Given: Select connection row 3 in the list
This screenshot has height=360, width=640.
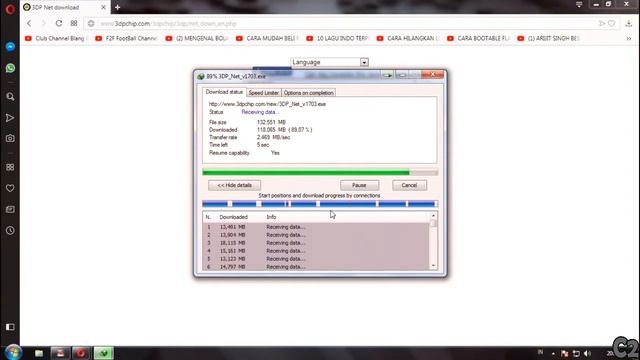Looking at the screenshot, I should click(x=316, y=243).
